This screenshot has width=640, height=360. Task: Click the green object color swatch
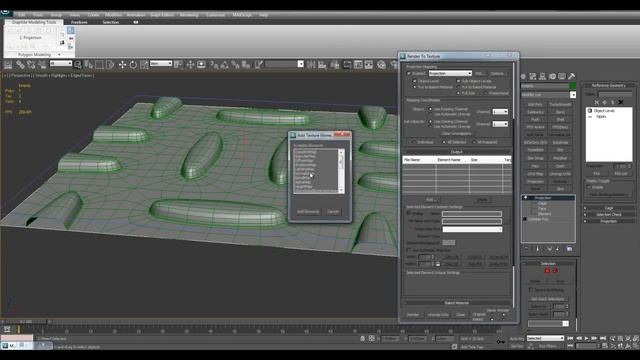[x=573, y=86]
